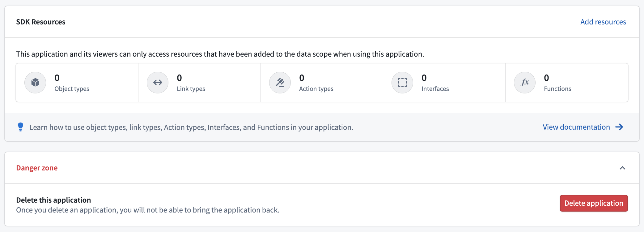Click the 0 count above Action types
Image resolution: width=644 pixels, height=232 pixels.
click(302, 78)
